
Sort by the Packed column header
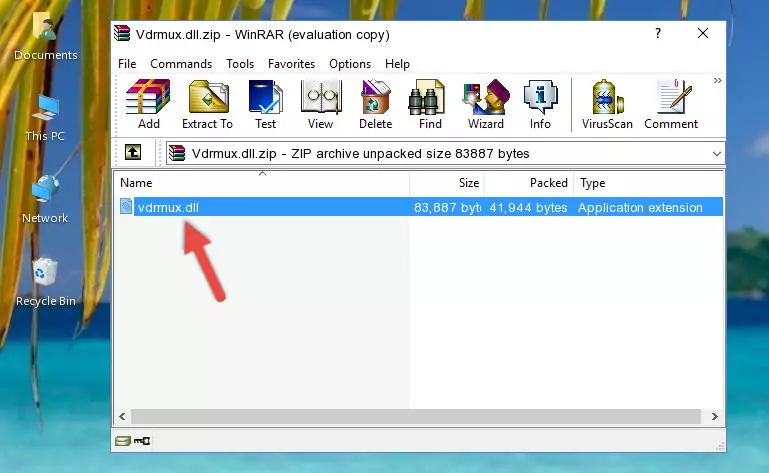coord(529,183)
